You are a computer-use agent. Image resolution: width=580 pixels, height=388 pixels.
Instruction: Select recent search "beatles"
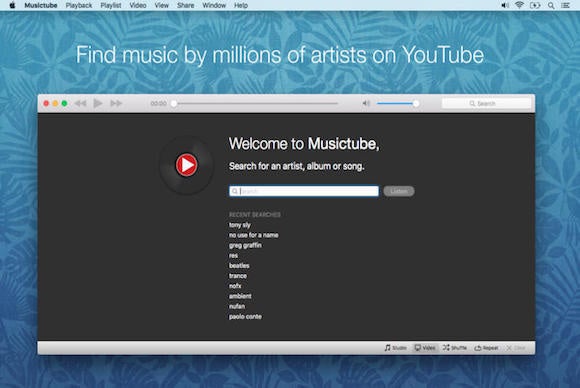[x=239, y=266]
